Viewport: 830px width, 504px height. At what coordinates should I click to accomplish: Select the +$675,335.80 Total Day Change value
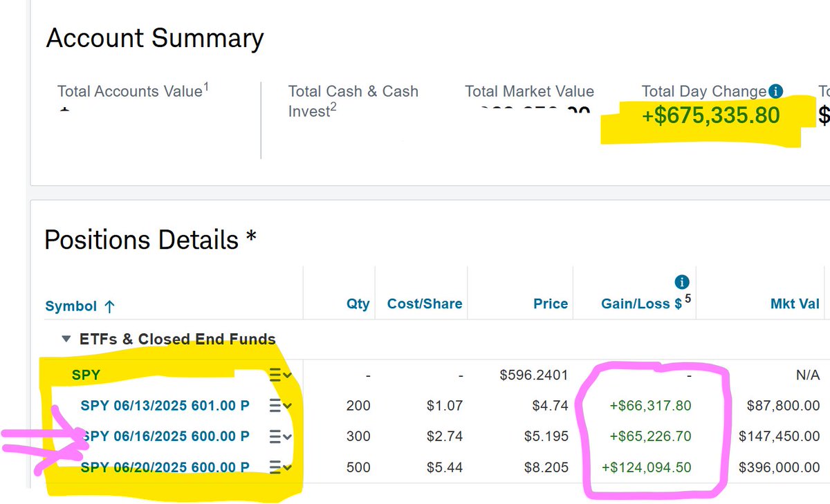pos(711,115)
